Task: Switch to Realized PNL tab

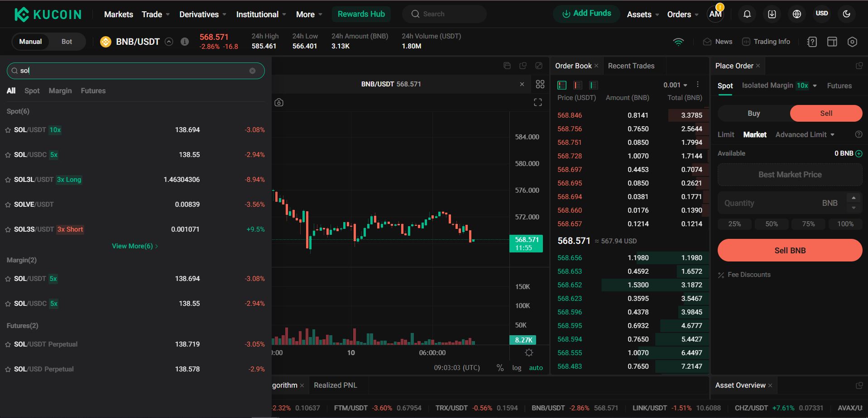Action: [x=336, y=385]
